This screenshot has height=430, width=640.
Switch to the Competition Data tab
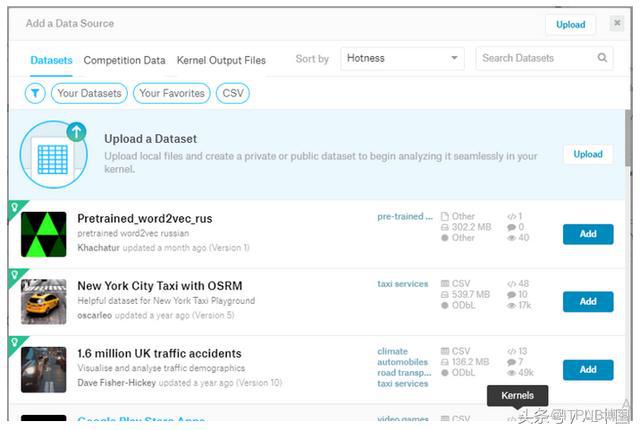click(124, 60)
